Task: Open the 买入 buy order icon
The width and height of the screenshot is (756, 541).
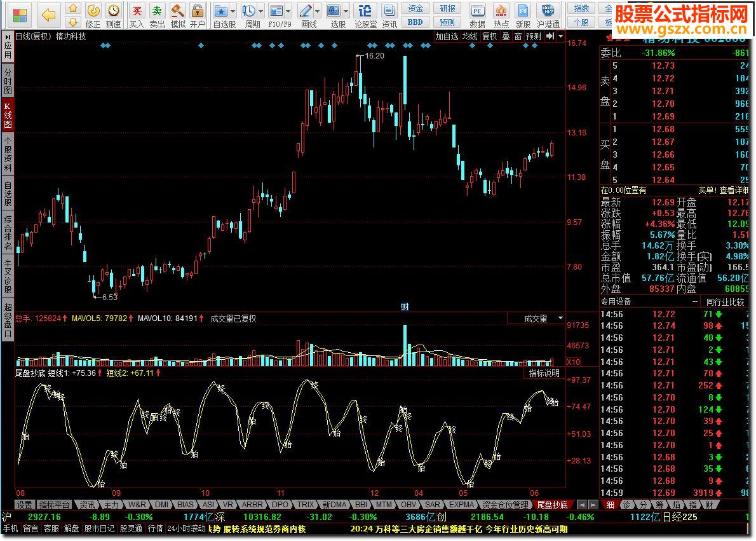Action: click(x=137, y=11)
